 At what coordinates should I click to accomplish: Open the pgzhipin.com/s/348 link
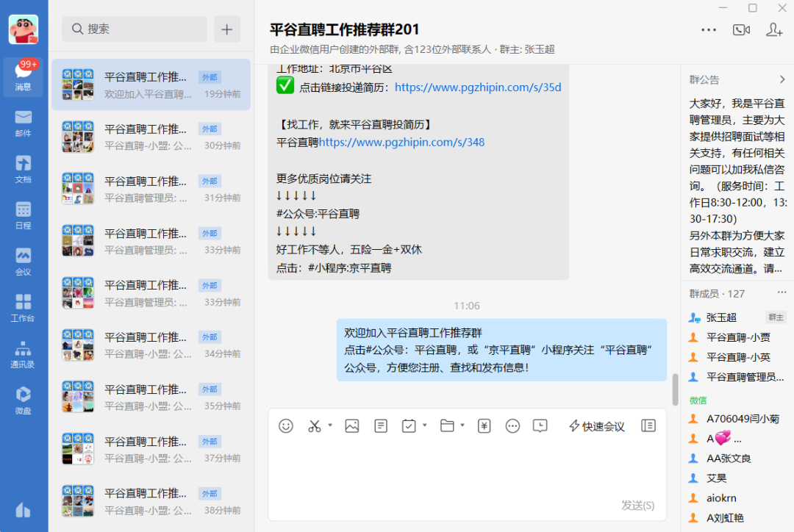click(x=401, y=143)
